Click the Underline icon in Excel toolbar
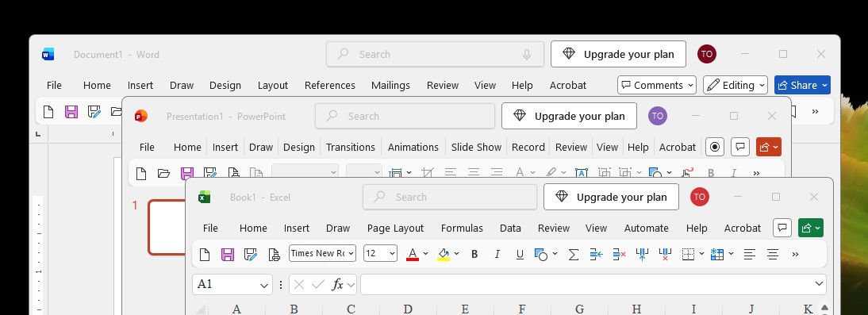The image size is (868, 315). (x=519, y=254)
